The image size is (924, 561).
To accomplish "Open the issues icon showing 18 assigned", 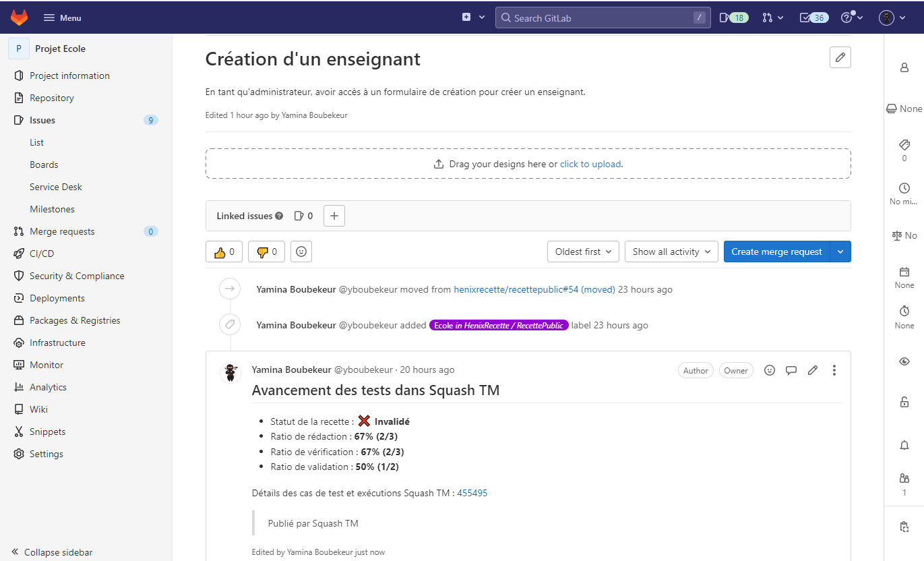I will pyautogui.click(x=733, y=17).
